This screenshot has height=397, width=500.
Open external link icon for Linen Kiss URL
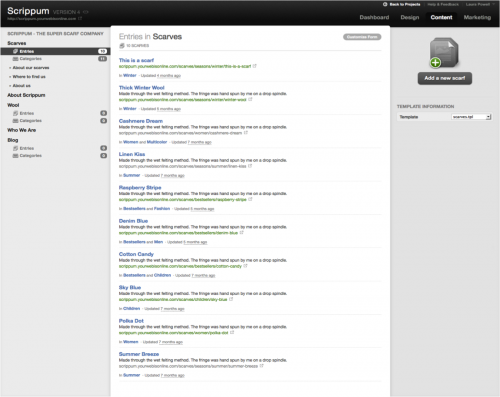pos(250,166)
